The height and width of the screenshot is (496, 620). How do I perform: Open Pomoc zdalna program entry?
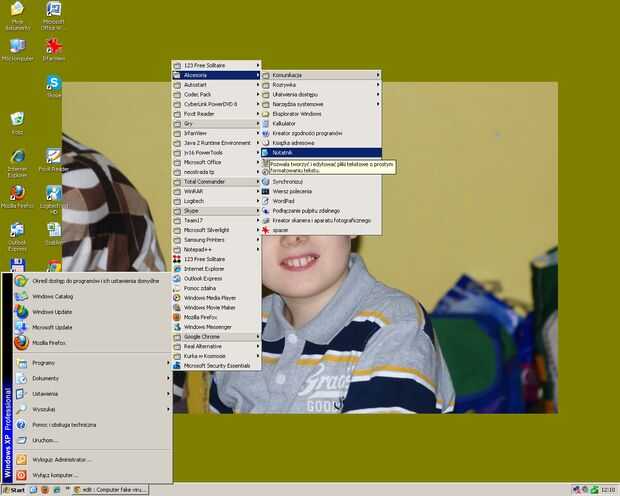tap(217, 288)
